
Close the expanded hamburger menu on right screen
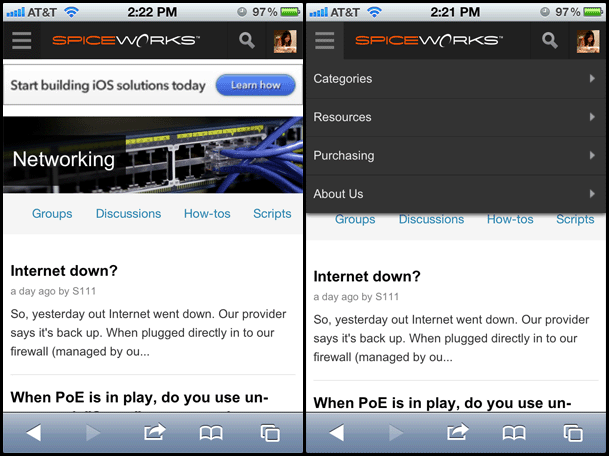(x=325, y=40)
